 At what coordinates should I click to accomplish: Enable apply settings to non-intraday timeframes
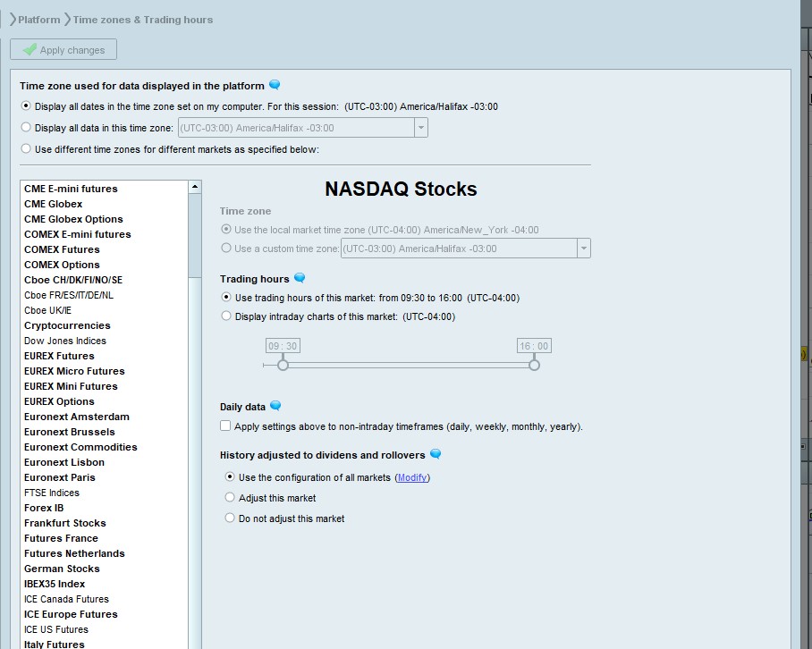pyautogui.click(x=225, y=426)
